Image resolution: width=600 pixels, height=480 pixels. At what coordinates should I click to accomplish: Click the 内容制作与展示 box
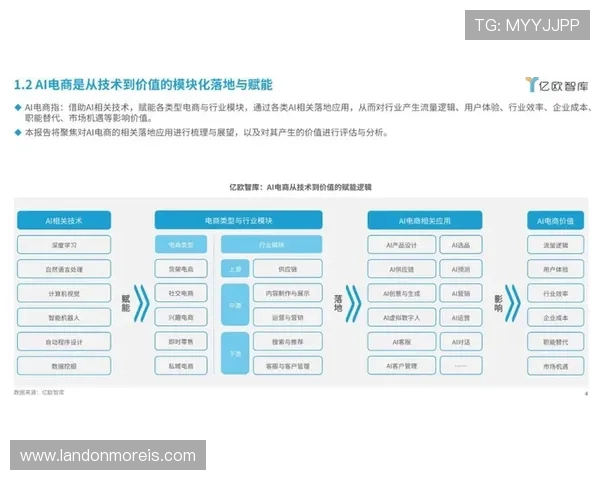tap(288, 293)
